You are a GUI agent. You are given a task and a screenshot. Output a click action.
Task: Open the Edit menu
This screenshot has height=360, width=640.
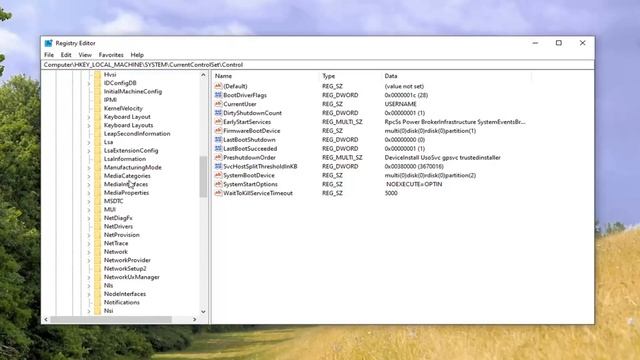(x=66, y=55)
